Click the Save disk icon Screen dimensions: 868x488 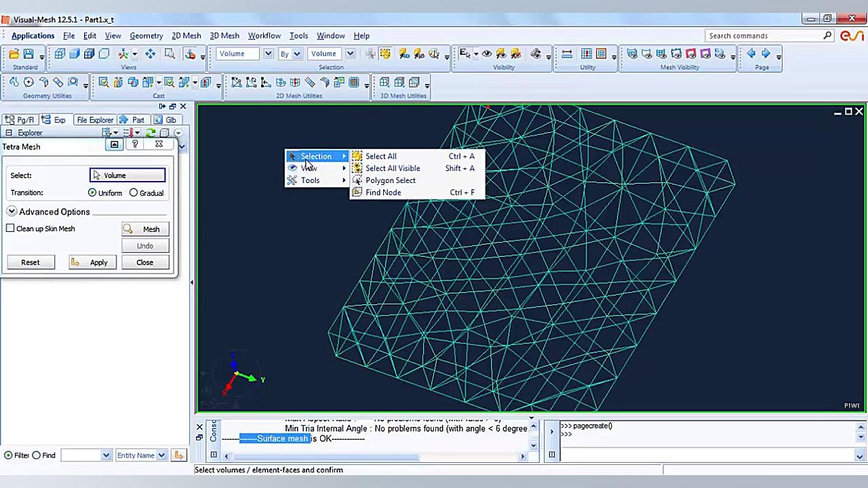(28, 54)
